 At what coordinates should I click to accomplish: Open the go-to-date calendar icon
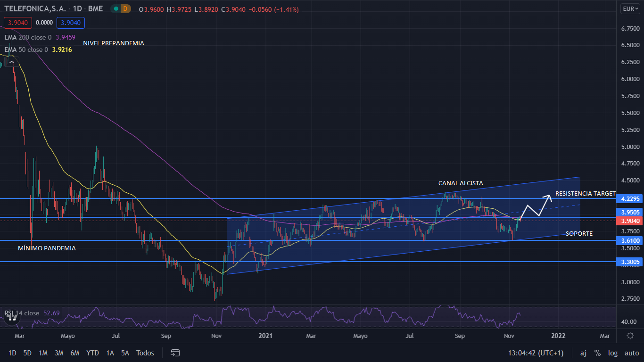coord(175,353)
